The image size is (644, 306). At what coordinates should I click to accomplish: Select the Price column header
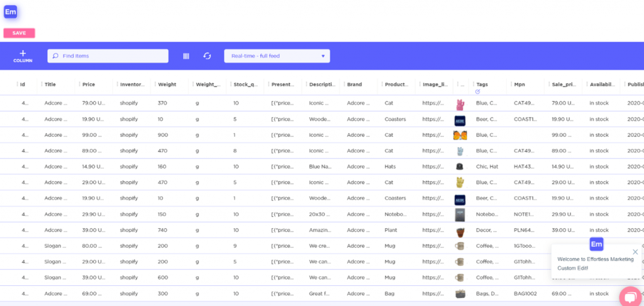(x=89, y=84)
